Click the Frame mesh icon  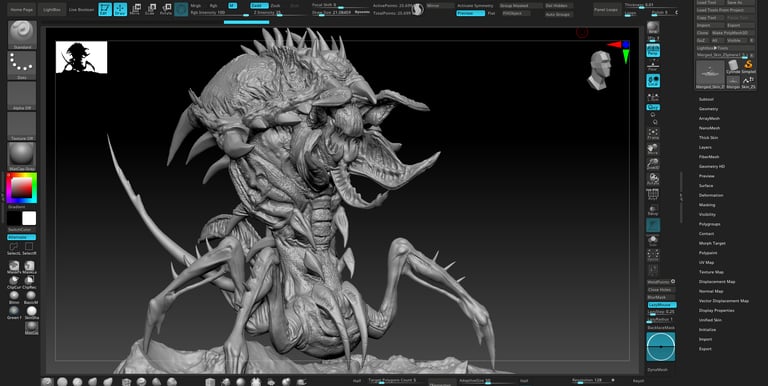[x=653, y=134]
